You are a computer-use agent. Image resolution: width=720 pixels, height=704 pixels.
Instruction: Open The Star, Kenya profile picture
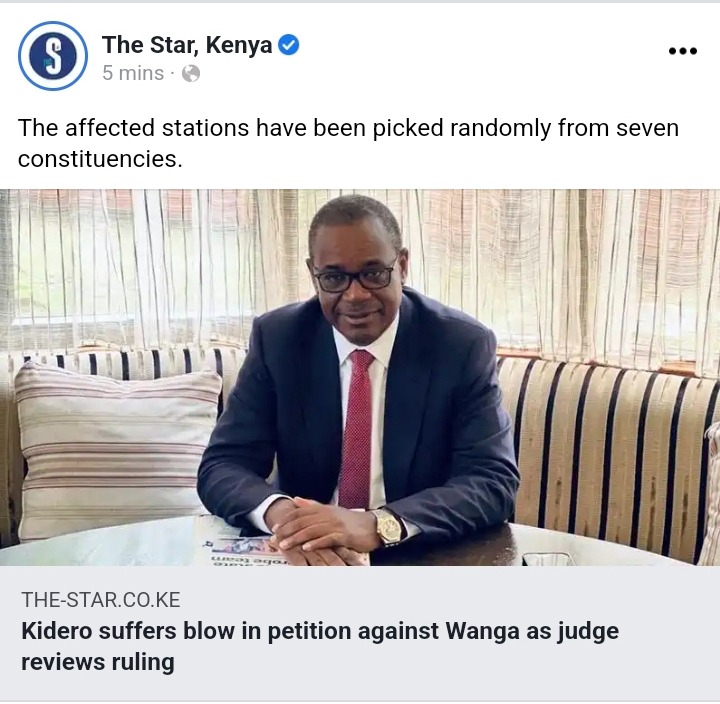point(53,56)
